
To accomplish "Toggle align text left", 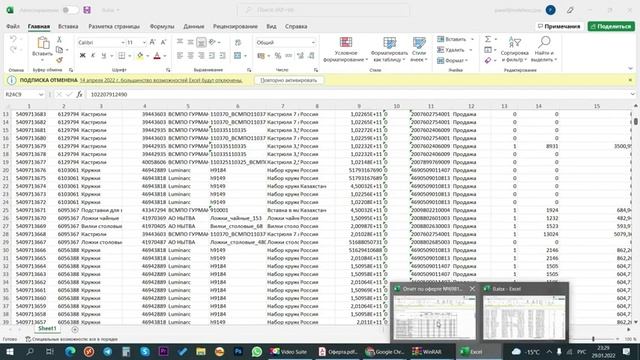I will click(x=180, y=56).
